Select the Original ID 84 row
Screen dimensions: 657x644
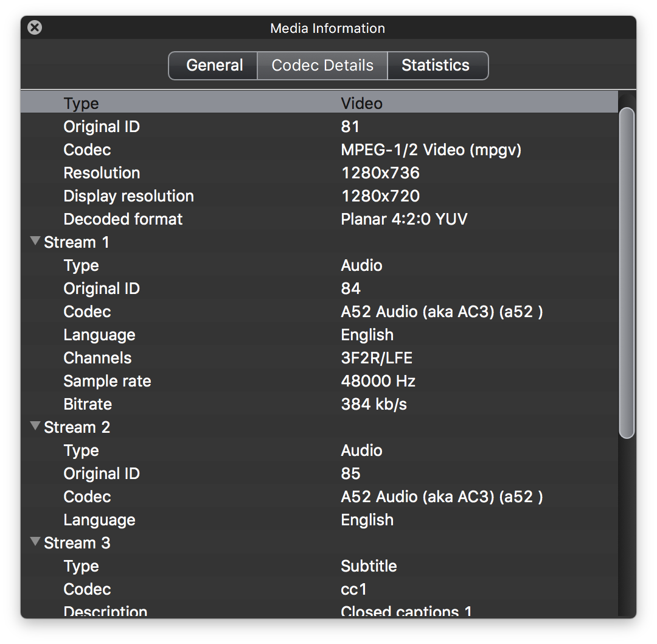pyautogui.click(x=319, y=289)
